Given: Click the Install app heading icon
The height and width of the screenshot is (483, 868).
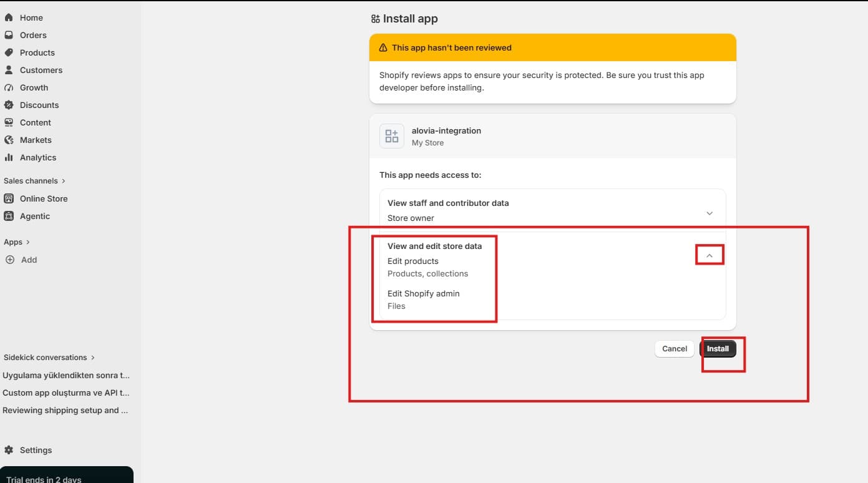Looking at the screenshot, I should (375, 19).
